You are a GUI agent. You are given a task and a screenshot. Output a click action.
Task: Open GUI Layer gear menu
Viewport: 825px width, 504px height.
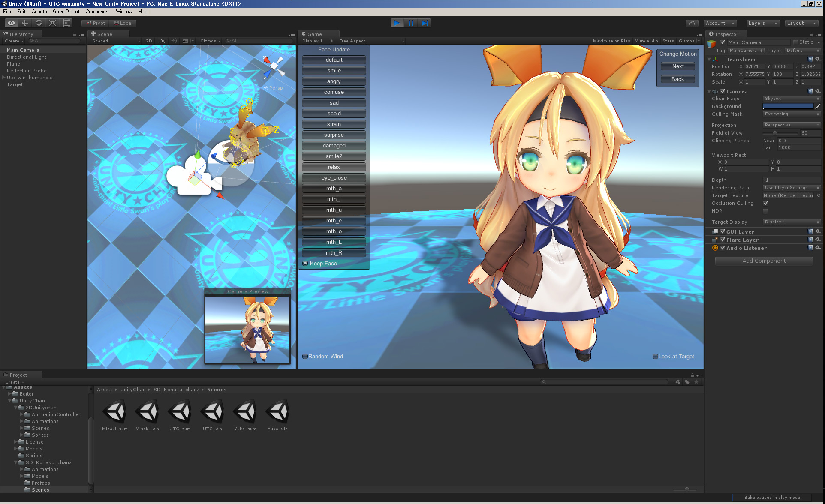point(818,231)
